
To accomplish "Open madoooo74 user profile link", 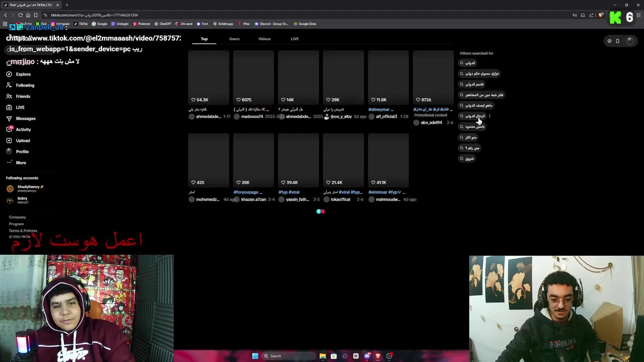I will (252, 117).
